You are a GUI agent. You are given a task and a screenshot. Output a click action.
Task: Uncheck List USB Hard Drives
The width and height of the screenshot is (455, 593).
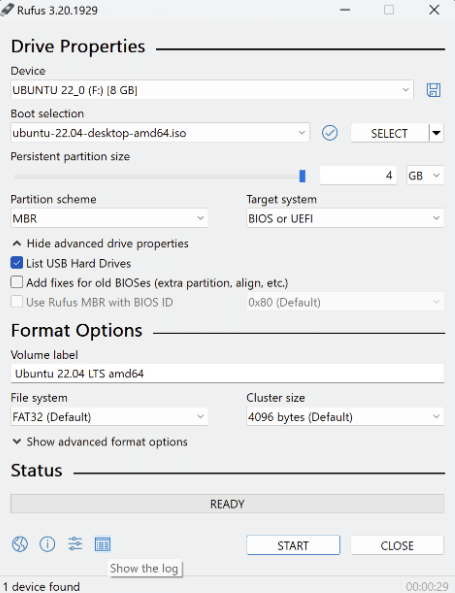(17, 263)
